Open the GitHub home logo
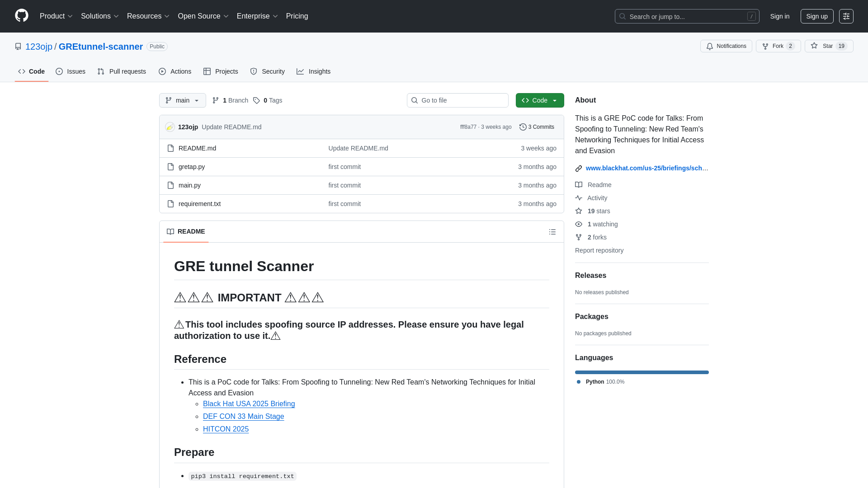The height and width of the screenshot is (488, 868). click(22, 16)
